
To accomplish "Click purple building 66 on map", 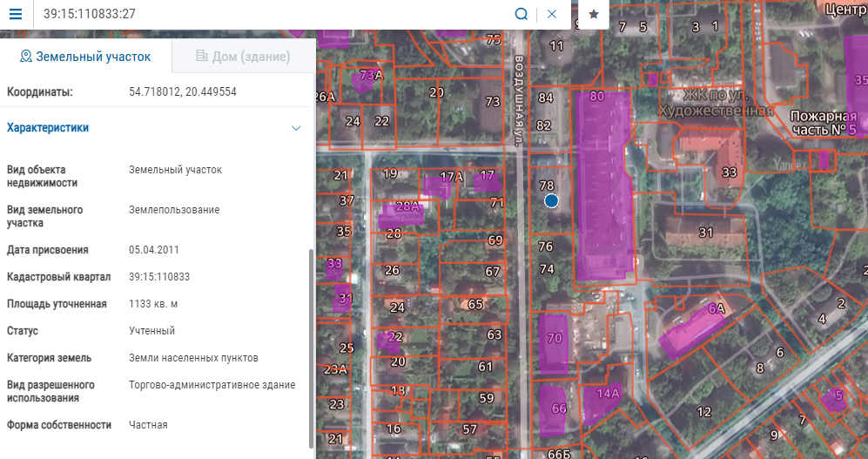I will (553, 411).
